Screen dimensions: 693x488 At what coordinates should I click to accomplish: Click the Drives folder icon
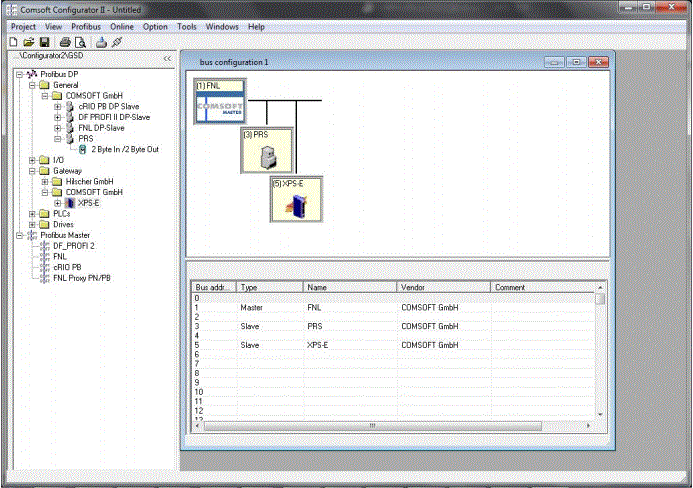pyautogui.click(x=44, y=224)
